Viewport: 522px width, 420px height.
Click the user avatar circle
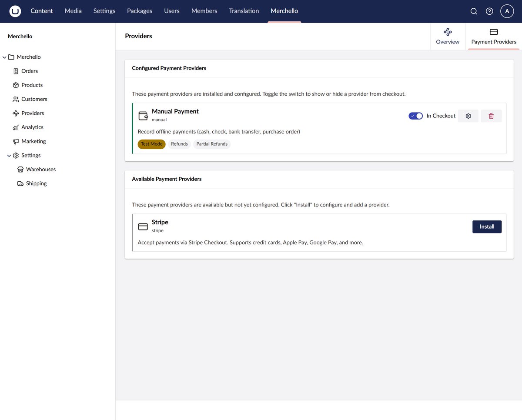507,11
